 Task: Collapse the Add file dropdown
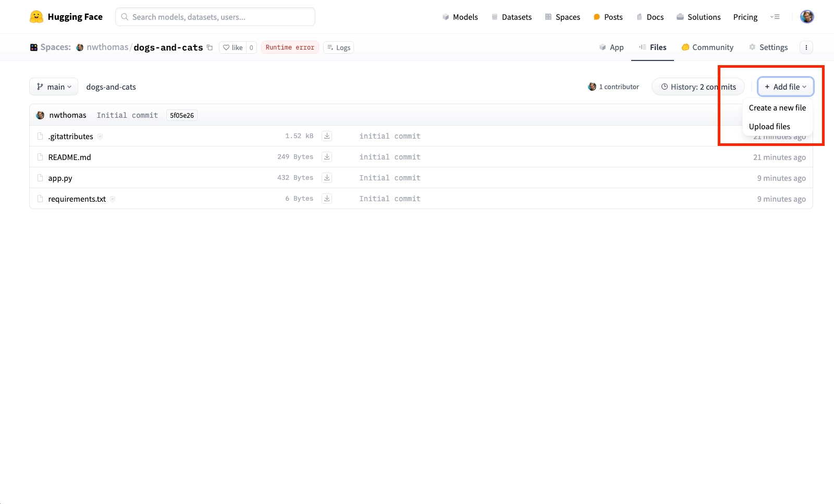[785, 87]
